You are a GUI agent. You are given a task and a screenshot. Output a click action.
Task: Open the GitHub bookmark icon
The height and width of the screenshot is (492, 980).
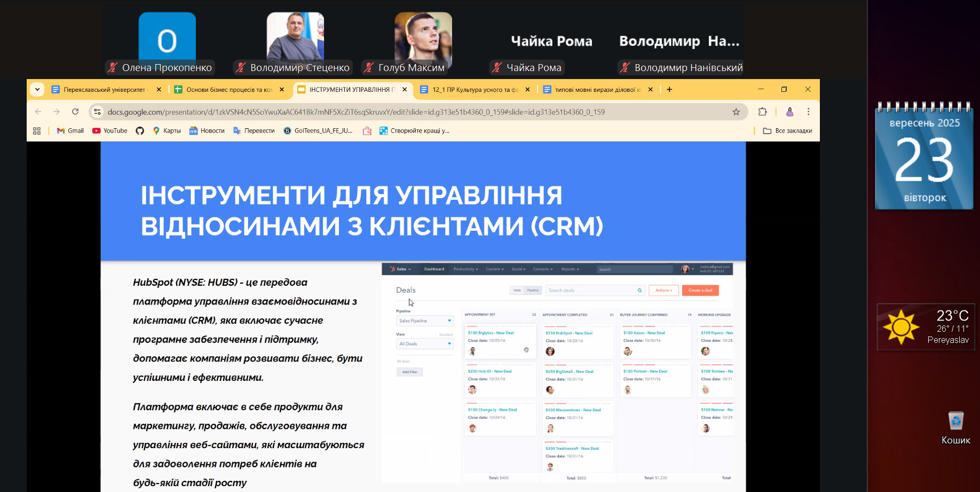pos(140,131)
